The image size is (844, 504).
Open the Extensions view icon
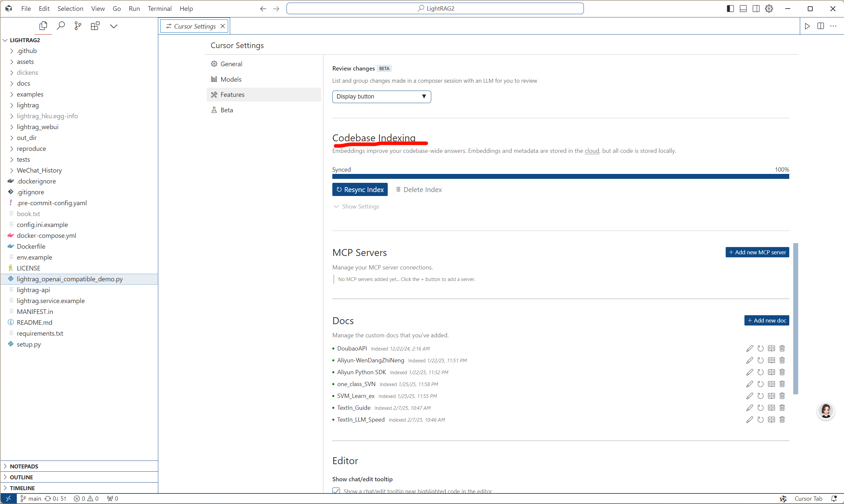[95, 26]
